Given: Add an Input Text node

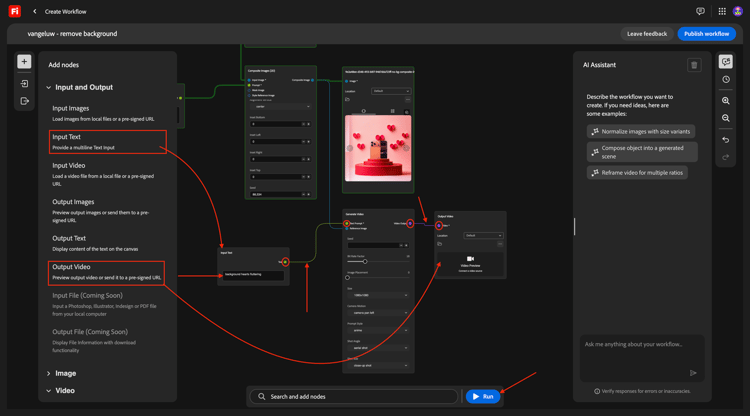Looking at the screenshot, I should coord(107,142).
